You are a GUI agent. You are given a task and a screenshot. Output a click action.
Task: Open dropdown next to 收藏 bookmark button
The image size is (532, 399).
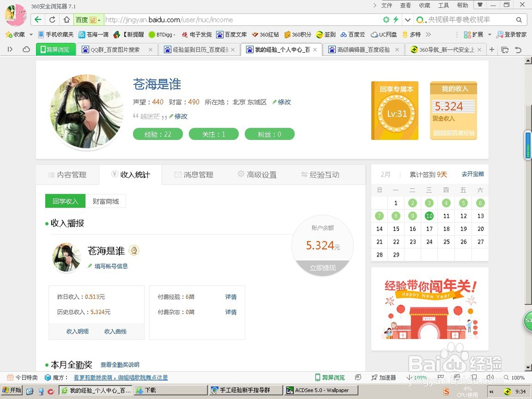(31, 35)
